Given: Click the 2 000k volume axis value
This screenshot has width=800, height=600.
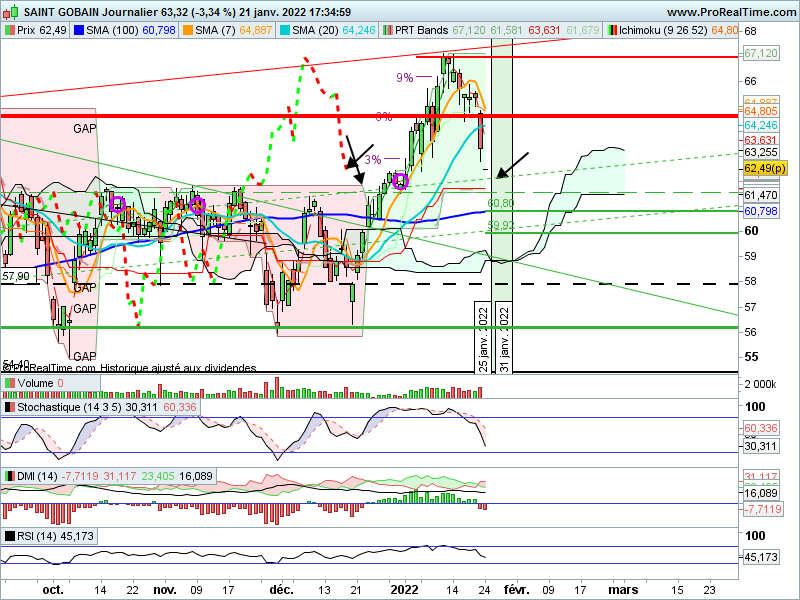Looking at the screenshot, I should coord(760,384).
